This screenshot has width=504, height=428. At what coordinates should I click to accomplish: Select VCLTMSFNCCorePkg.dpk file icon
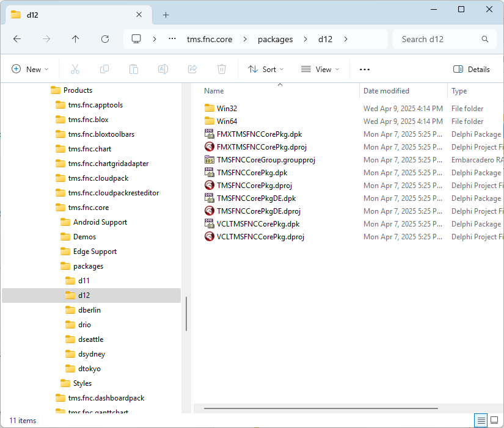pyautogui.click(x=210, y=224)
